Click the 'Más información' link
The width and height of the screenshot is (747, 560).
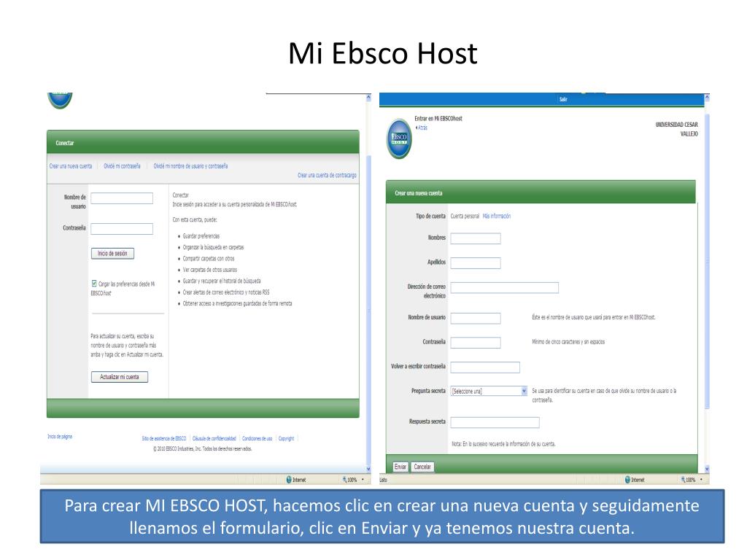pyautogui.click(x=496, y=216)
